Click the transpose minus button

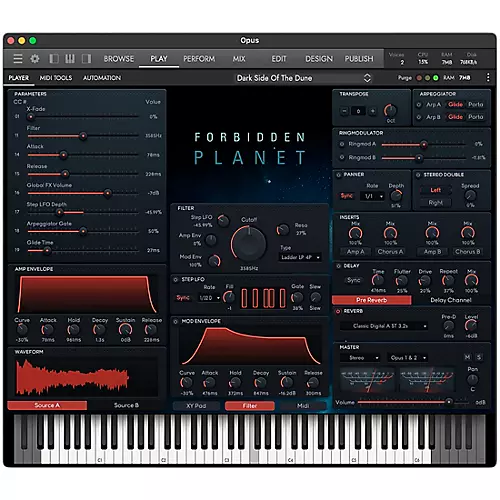(x=345, y=111)
